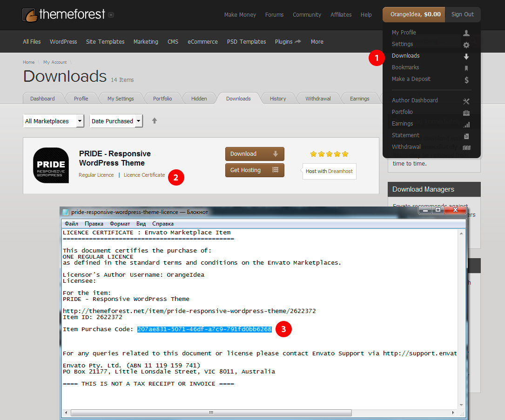Click Notepad horizontal scrollbar thumb
Screen dimensions: 505x420
click(x=211, y=413)
